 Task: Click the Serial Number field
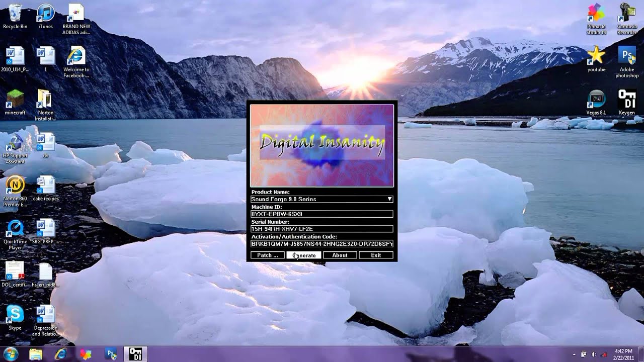pos(322,229)
